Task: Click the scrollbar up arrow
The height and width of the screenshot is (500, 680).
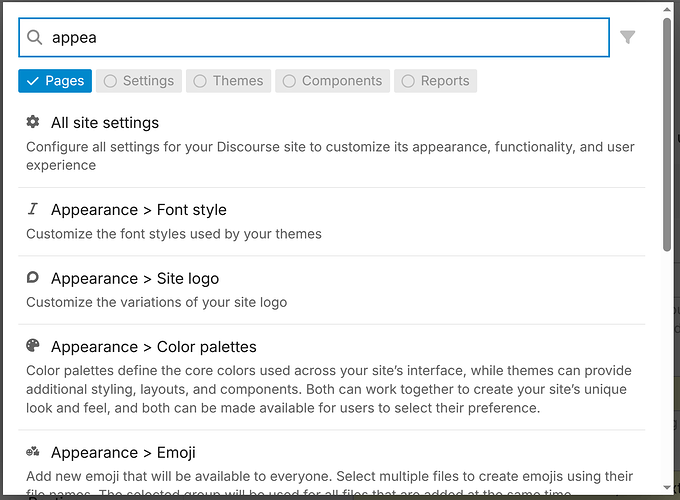Action: coord(667,9)
